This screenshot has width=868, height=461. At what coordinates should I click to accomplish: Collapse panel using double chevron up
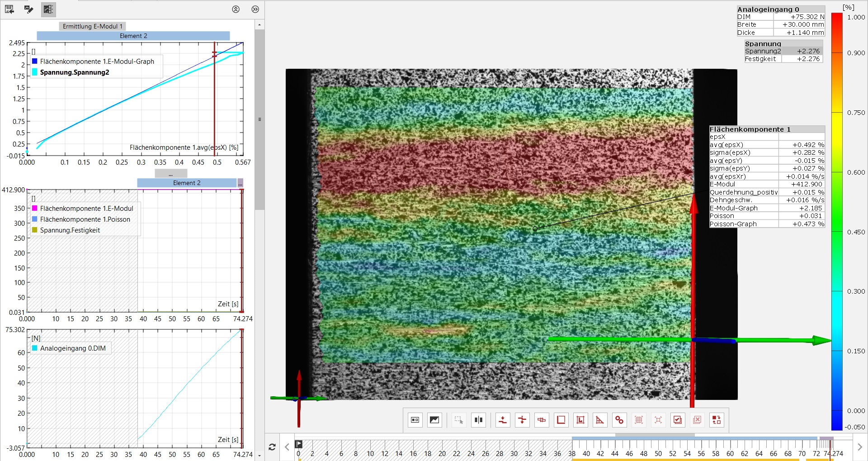click(x=236, y=10)
